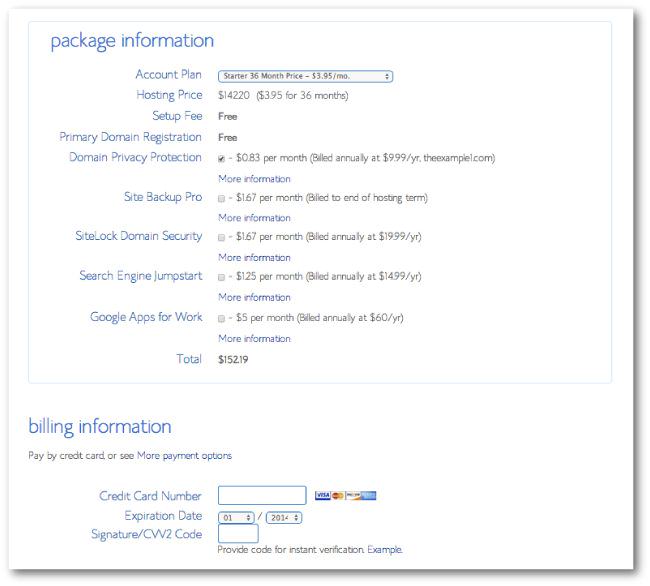Click the $142.20 hosting price text

[x=234, y=96]
